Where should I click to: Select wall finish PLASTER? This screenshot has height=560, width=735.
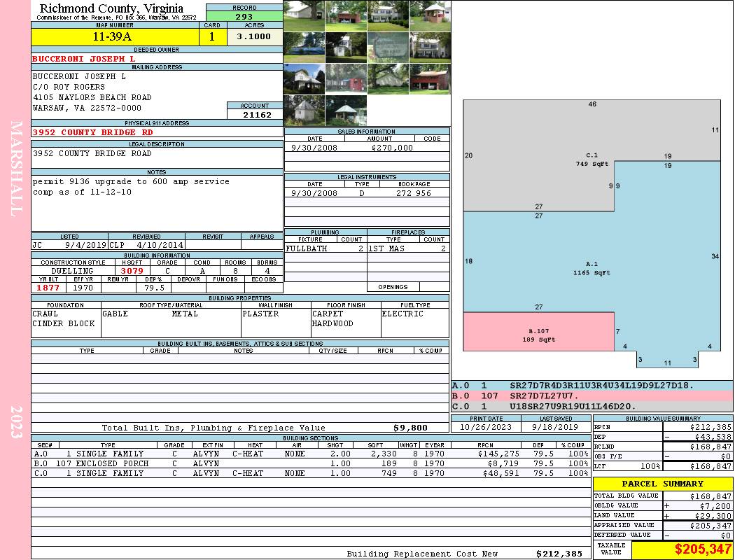tap(260, 314)
